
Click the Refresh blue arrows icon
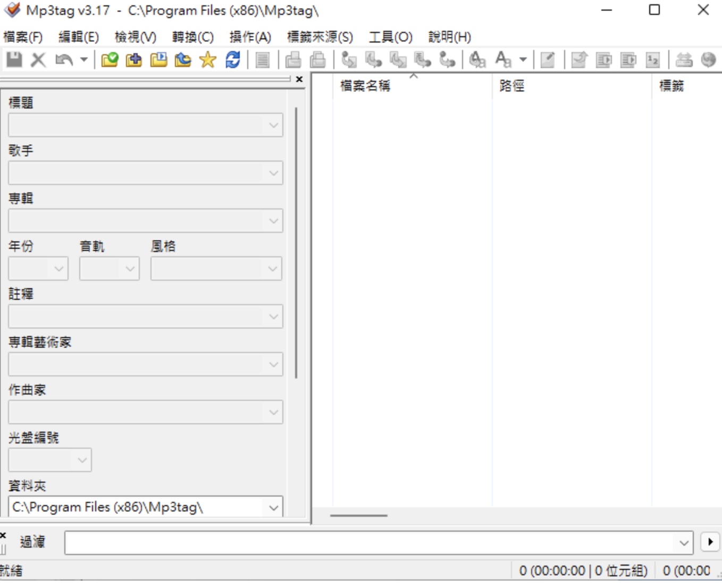point(233,60)
